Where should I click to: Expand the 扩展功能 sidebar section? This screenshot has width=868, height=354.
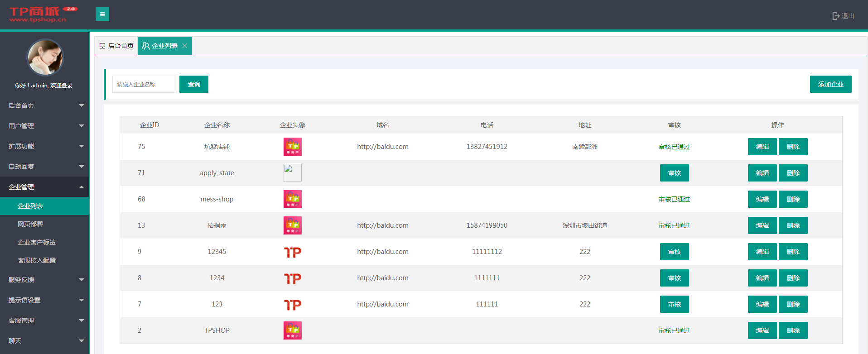[x=44, y=146]
